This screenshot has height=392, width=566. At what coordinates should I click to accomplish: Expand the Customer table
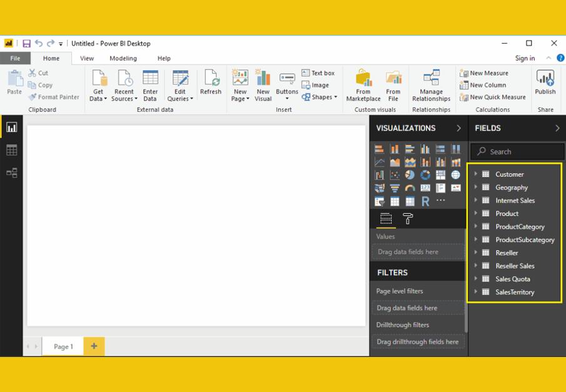coord(476,174)
